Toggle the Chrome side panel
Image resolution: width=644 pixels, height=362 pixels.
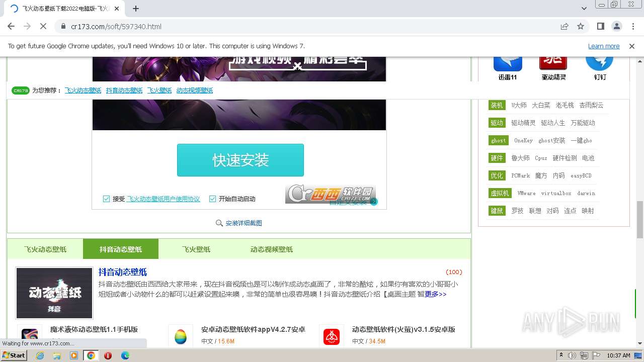[x=600, y=26]
